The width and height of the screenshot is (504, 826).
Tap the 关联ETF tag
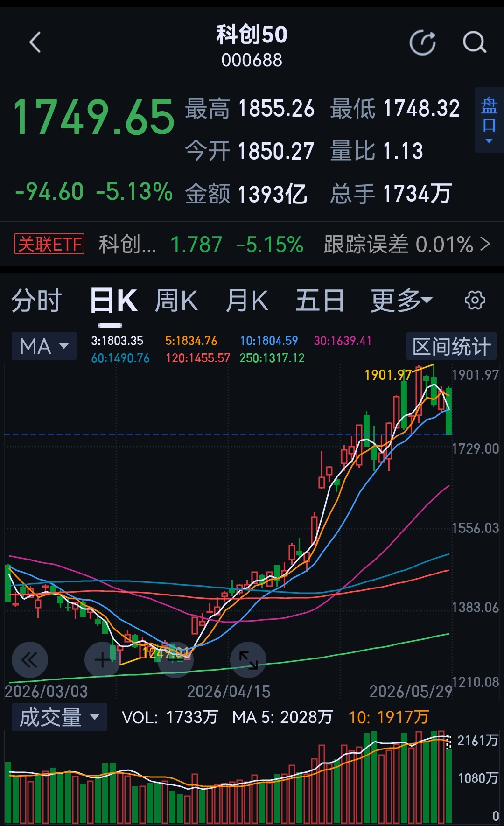click(x=49, y=244)
